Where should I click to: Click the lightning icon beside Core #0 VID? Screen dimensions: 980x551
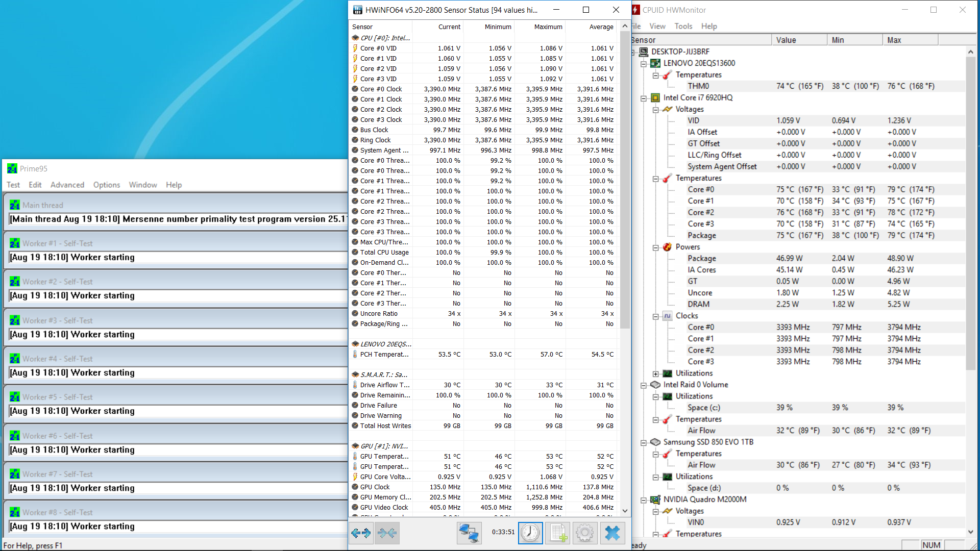(x=355, y=48)
